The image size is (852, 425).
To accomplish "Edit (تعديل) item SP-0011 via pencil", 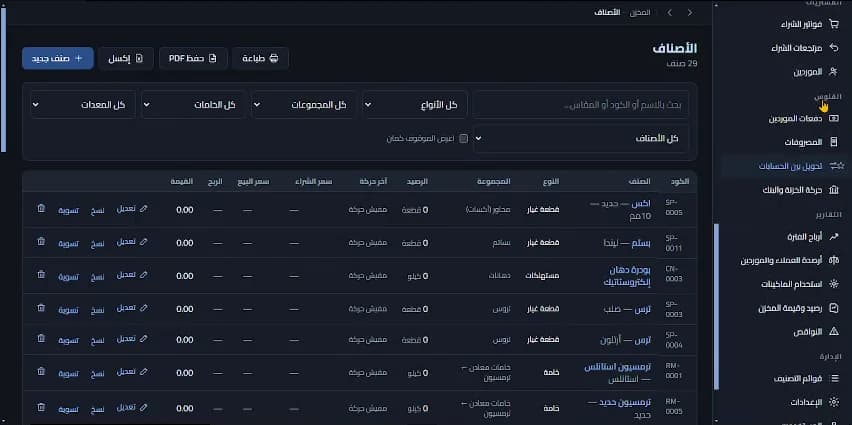I will coord(131,242).
